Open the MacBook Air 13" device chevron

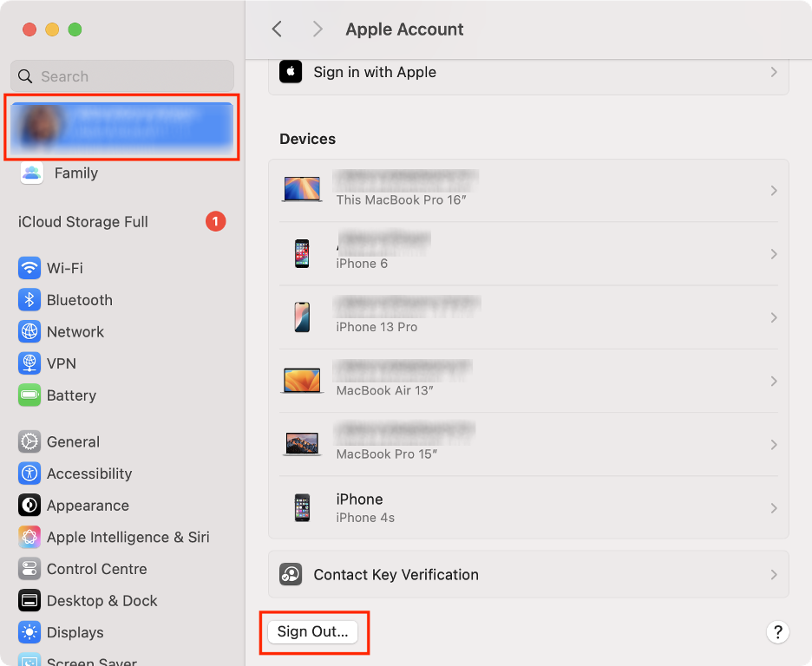773,381
